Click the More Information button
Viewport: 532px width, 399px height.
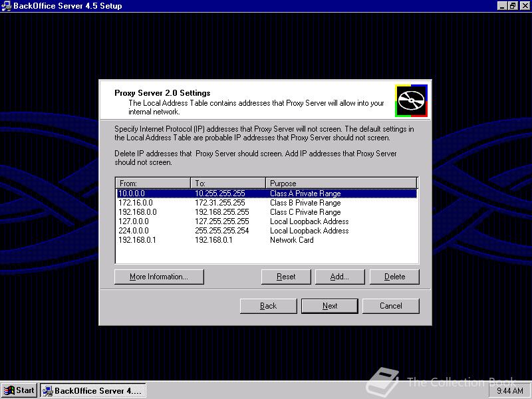(x=159, y=277)
